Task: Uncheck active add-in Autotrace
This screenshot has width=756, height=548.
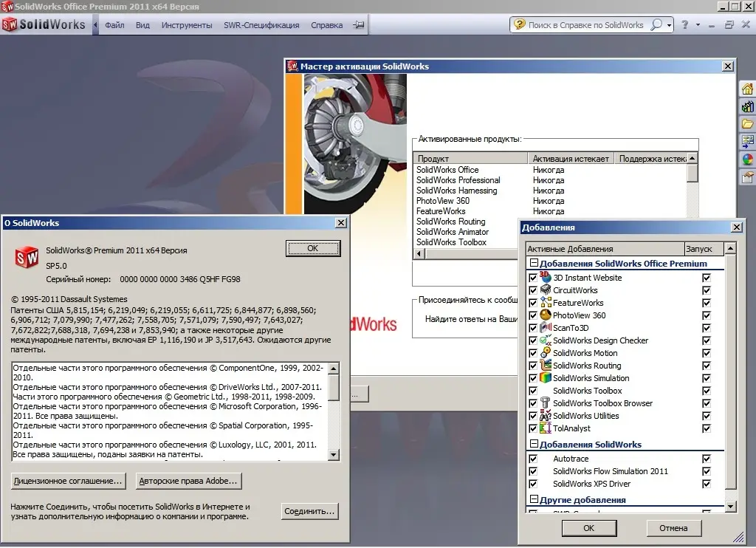Action: (533, 459)
